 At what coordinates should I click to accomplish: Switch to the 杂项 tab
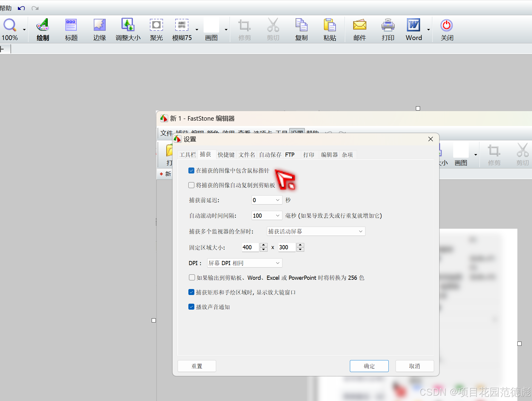(x=348, y=155)
